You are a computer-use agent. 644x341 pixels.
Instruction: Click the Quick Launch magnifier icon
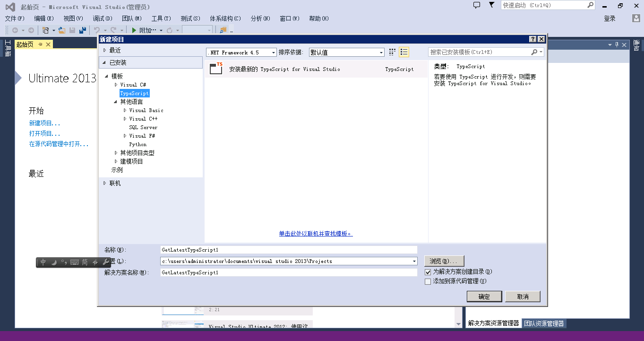(590, 5)
